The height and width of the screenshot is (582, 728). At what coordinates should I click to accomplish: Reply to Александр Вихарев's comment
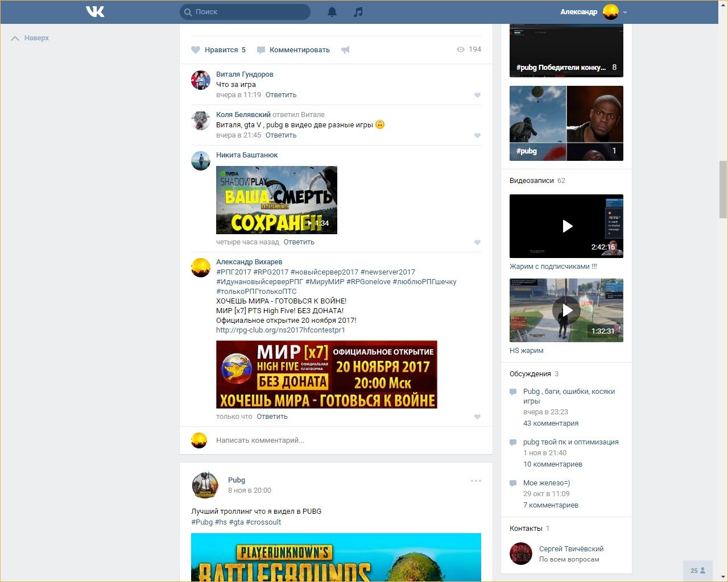(272, 417)
